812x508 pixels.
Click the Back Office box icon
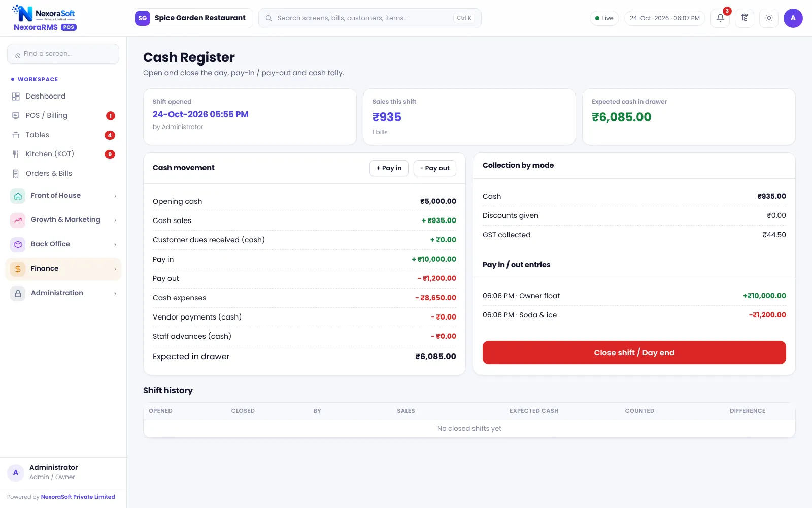18,244
